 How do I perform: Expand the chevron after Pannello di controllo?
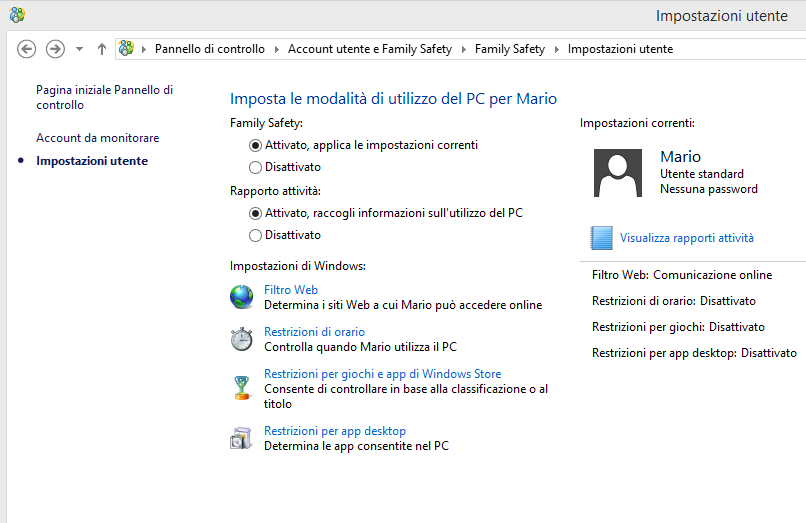277,49
